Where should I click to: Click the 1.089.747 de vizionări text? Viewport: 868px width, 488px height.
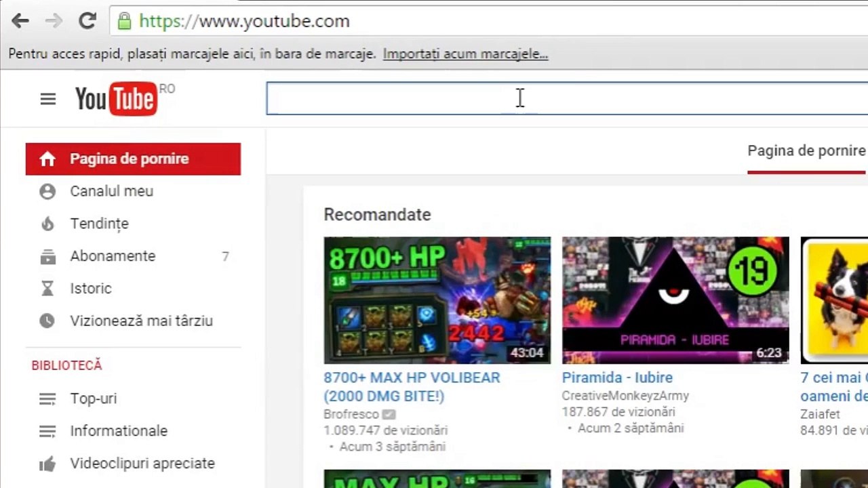click(x=386, y=430)
